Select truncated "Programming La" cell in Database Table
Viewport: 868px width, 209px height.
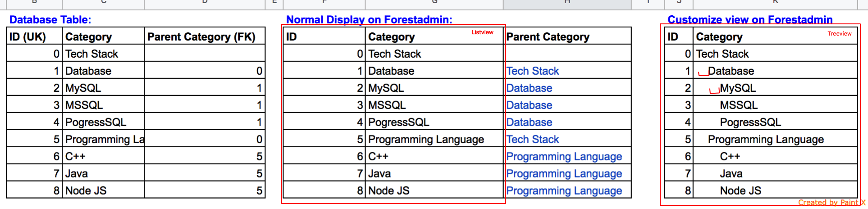(104, 140)
